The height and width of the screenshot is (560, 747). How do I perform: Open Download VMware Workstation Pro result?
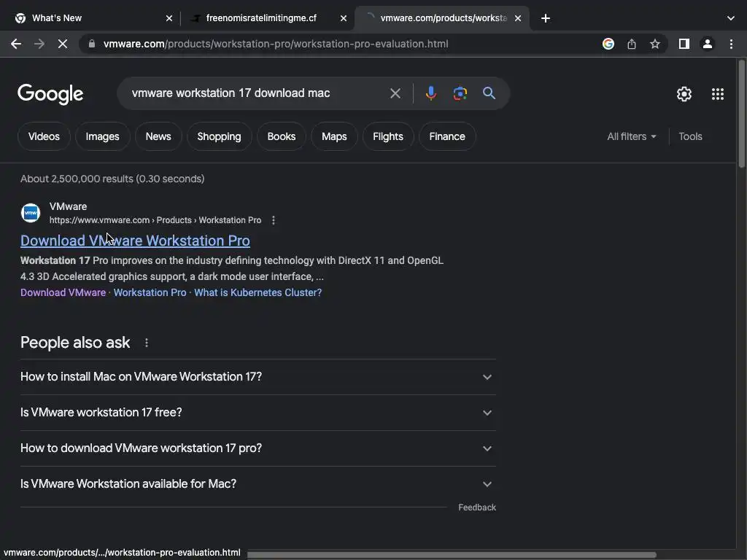[x=135, y=241]
